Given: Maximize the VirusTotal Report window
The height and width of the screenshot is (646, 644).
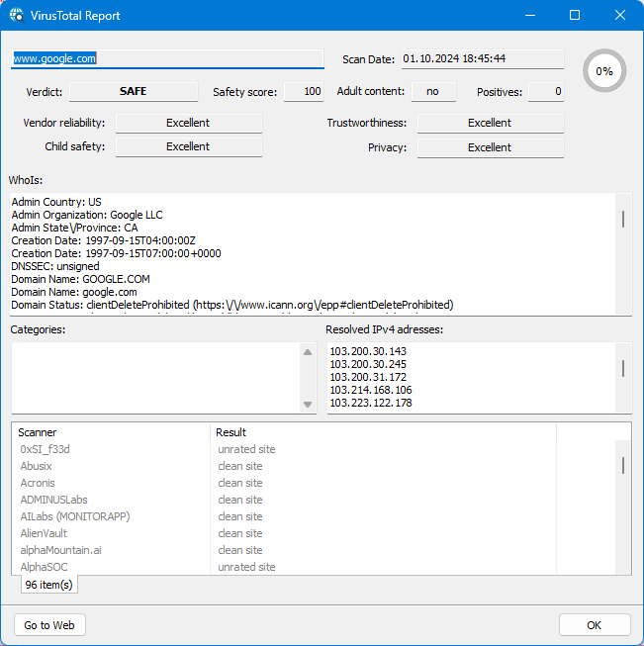Looking at the screenshot, I should [575, 15].
